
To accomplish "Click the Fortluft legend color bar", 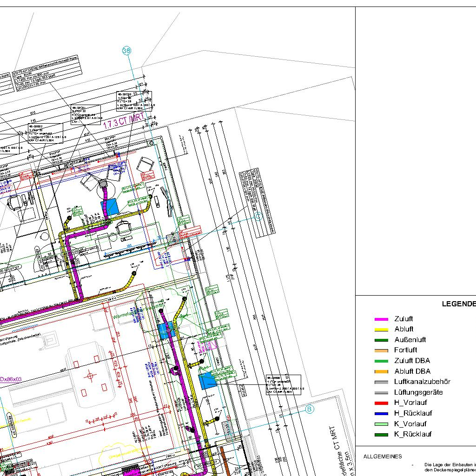I will 381,350.
